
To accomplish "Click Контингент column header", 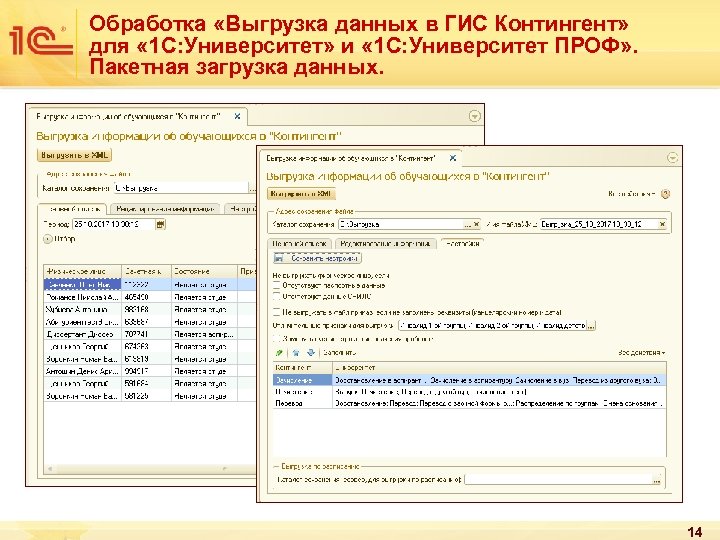I will tap(303, 368).
